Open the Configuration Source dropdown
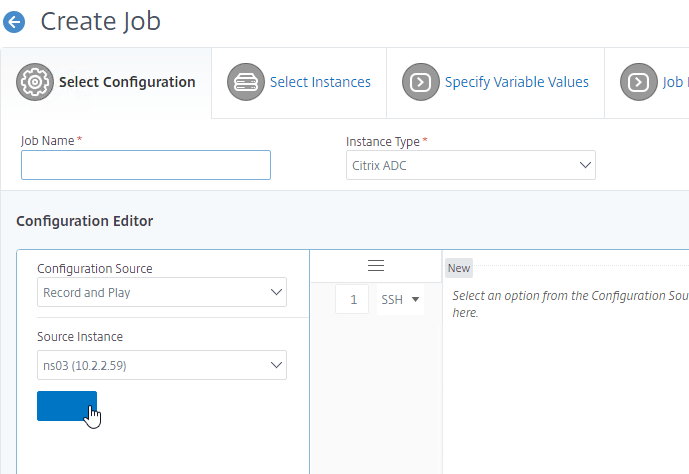This screenshot has width=689, height=474. click(x=162, y=293)
